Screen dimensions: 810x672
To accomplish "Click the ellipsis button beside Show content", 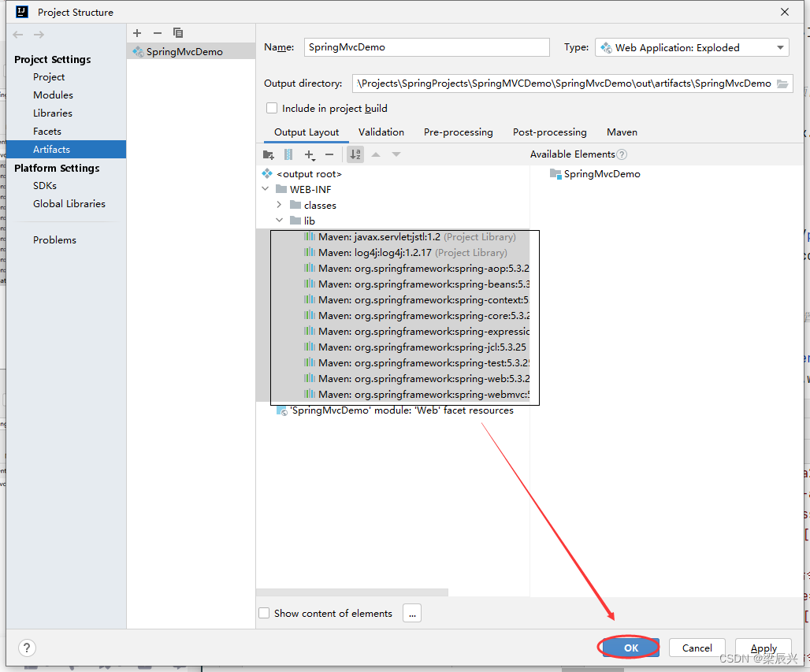I will tap(412, 613).
